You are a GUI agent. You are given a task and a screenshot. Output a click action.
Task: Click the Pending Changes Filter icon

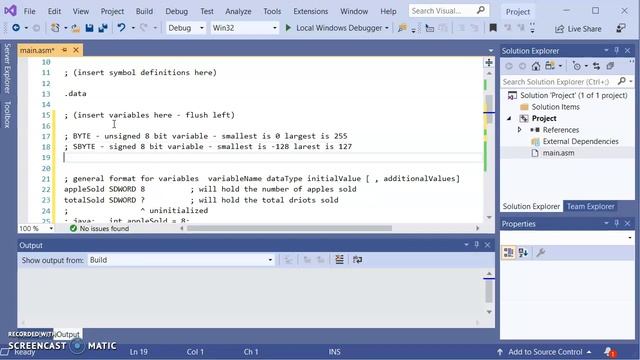point(577,66)
